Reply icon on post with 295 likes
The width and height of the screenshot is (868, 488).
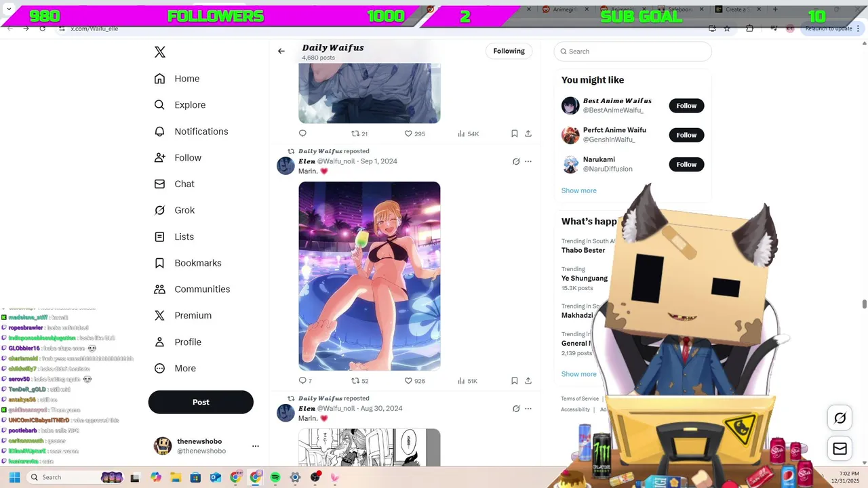tap(302, 134)
